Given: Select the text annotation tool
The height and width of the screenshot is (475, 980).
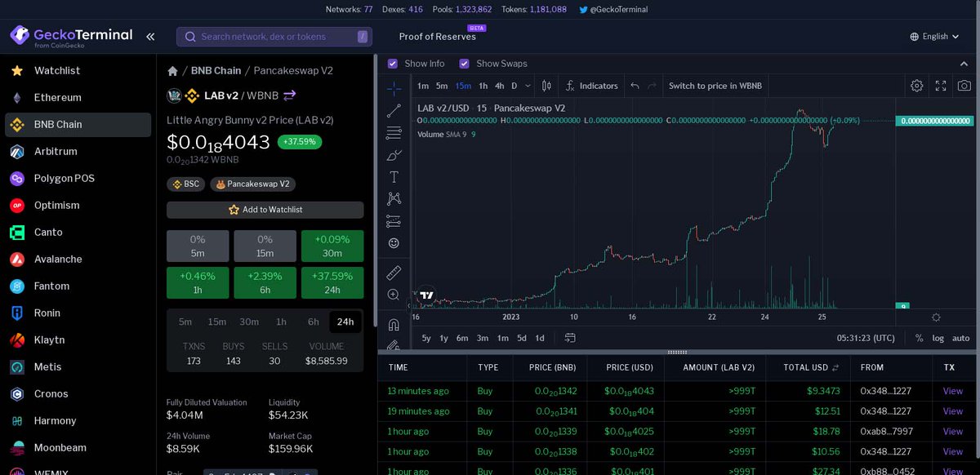Looking at the screenshot, I should coord(394,176).
